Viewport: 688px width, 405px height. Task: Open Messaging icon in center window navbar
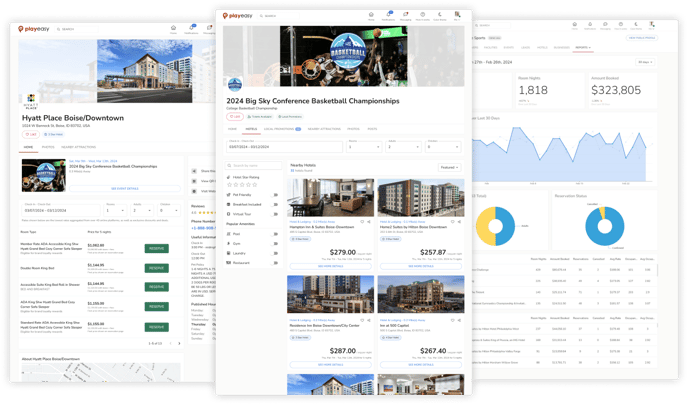coord(405,16)
